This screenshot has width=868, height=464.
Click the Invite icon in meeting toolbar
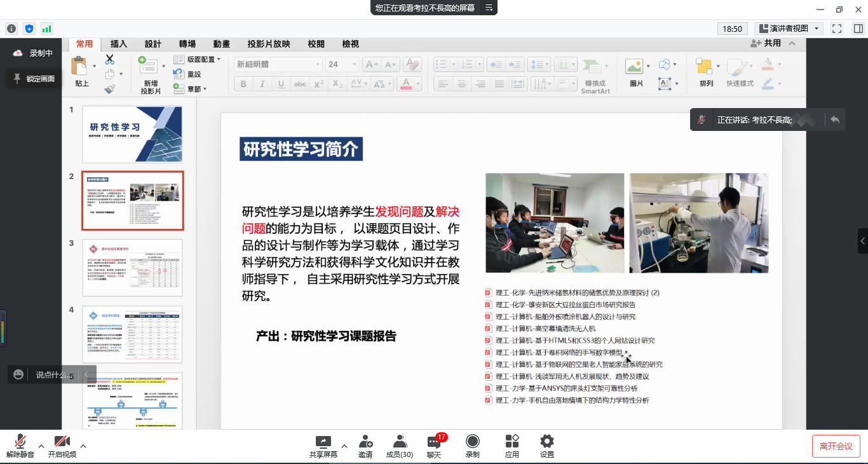[365, 442]
